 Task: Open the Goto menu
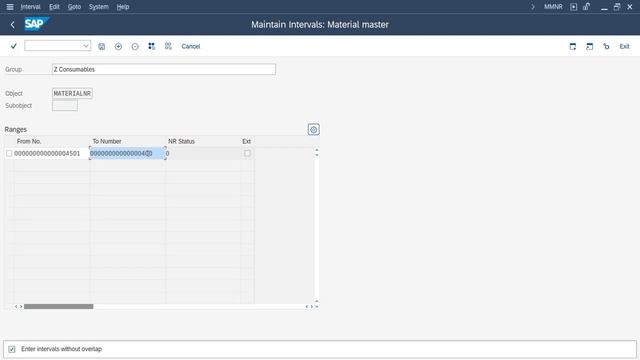[74, 7]
